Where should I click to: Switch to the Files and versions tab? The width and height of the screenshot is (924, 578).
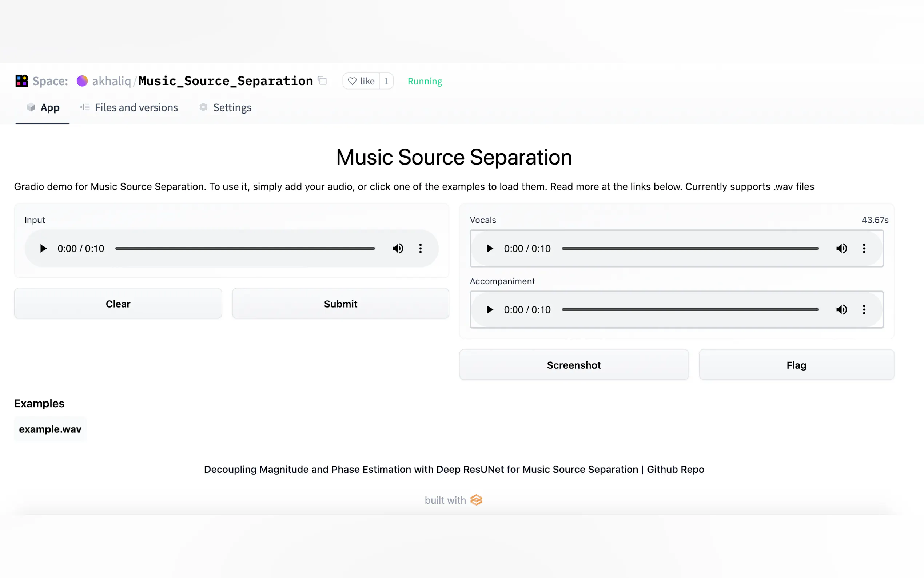tap(136, 107)
